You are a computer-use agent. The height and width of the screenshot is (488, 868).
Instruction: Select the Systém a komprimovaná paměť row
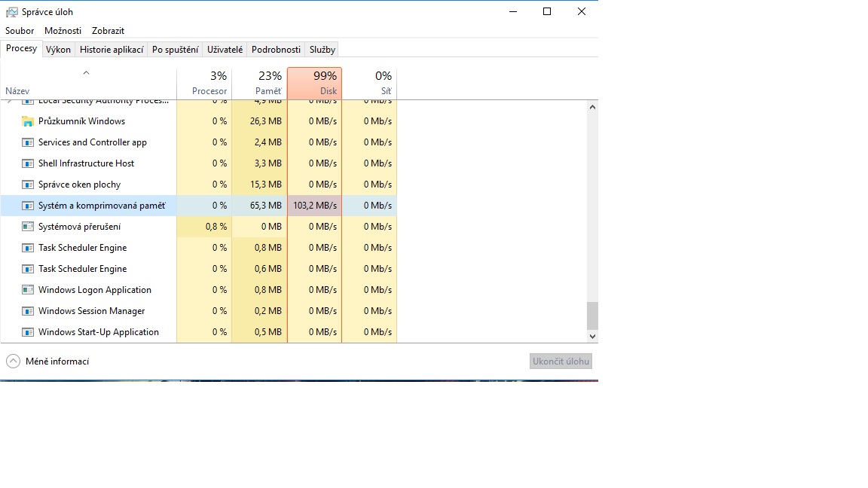pyautogui.click(x=199, y=206)
